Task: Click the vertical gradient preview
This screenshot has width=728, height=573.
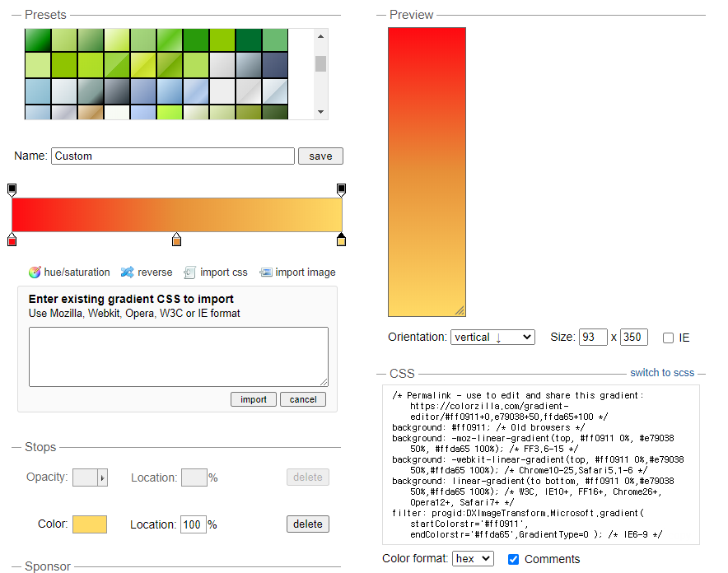Action: 427,172
